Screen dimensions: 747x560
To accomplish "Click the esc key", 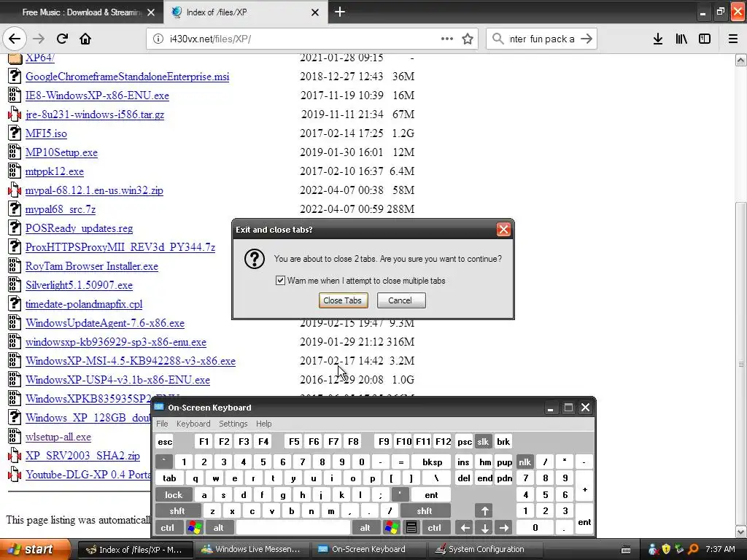I will [x=165, y=441].
